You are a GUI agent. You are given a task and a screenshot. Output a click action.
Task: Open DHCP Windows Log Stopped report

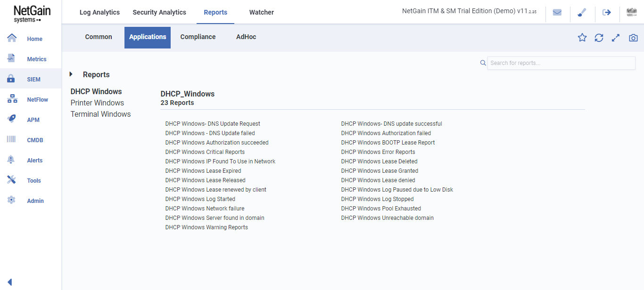point(377,199)
